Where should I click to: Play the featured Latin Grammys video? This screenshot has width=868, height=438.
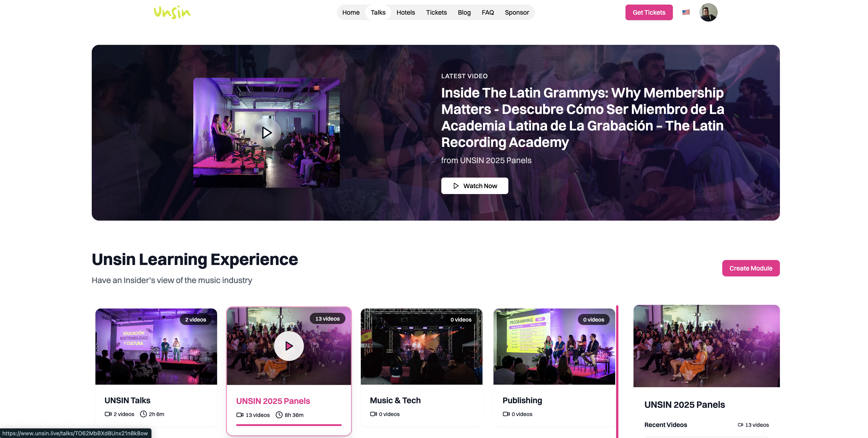coord(267,132)
